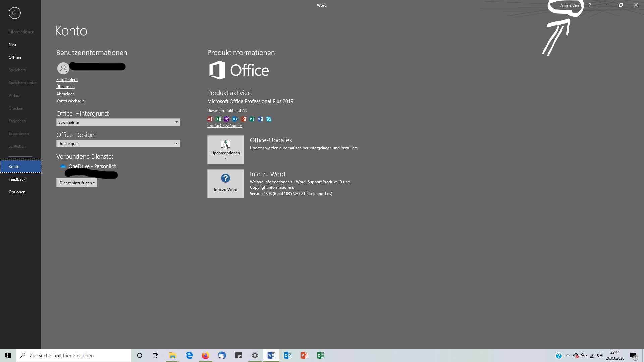Launch Firefox from the taskbar
Screen dimensions: 644x362
tap(205, 355)
